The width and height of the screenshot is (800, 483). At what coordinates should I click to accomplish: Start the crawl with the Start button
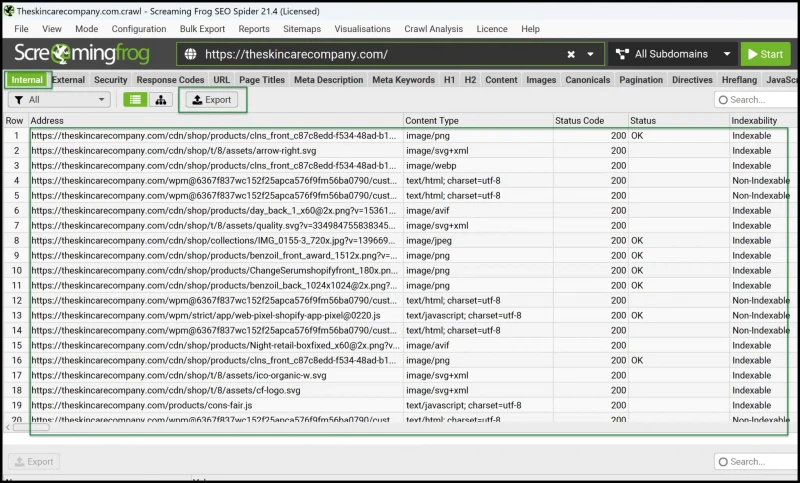coord(765,54)
